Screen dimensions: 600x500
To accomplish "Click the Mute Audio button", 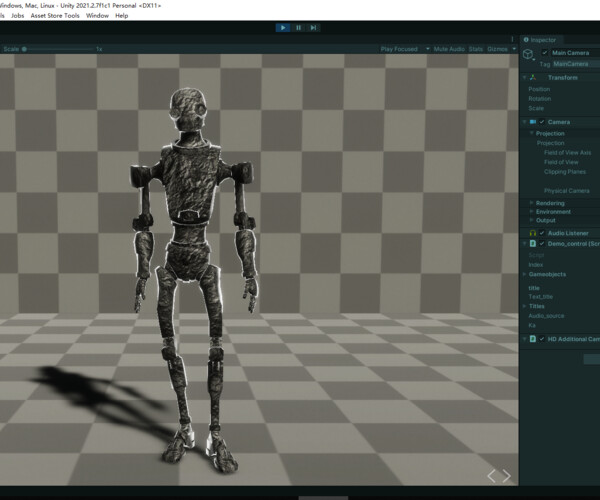I will pos(449,48).
